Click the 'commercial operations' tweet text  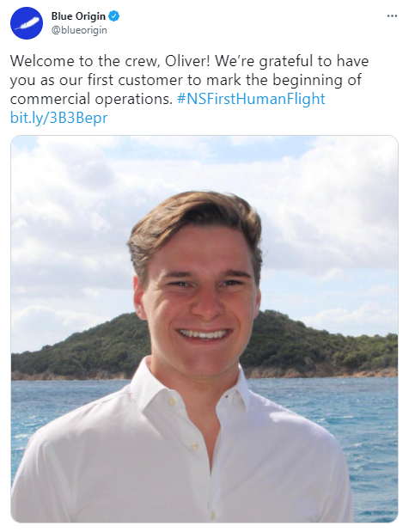pyautogui.click(x=91, y=99)
